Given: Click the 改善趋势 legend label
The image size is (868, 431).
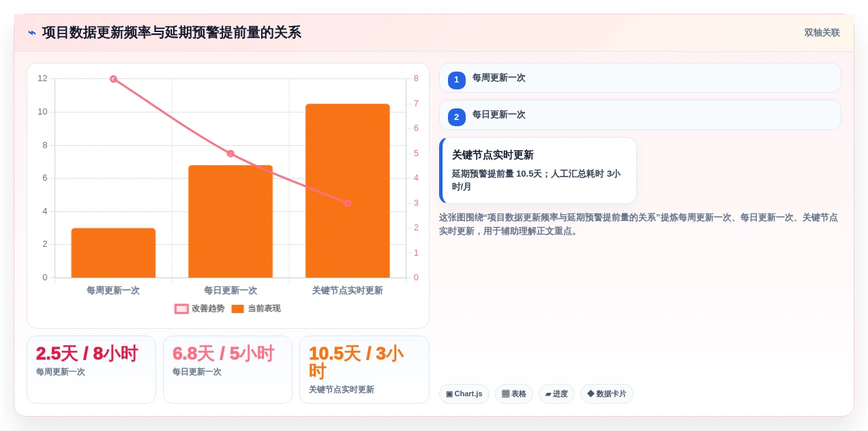Looking at the screenshot, I should tap(208, 309).
